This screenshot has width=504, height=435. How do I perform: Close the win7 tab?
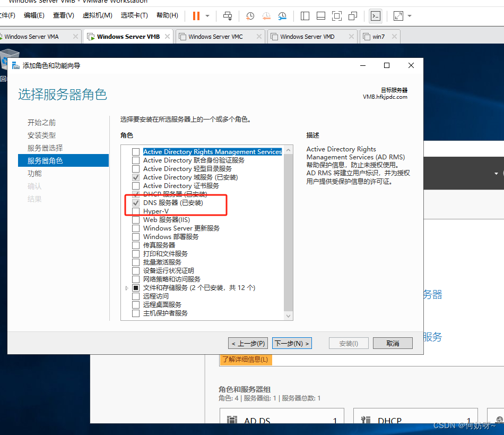coord(394,36)
